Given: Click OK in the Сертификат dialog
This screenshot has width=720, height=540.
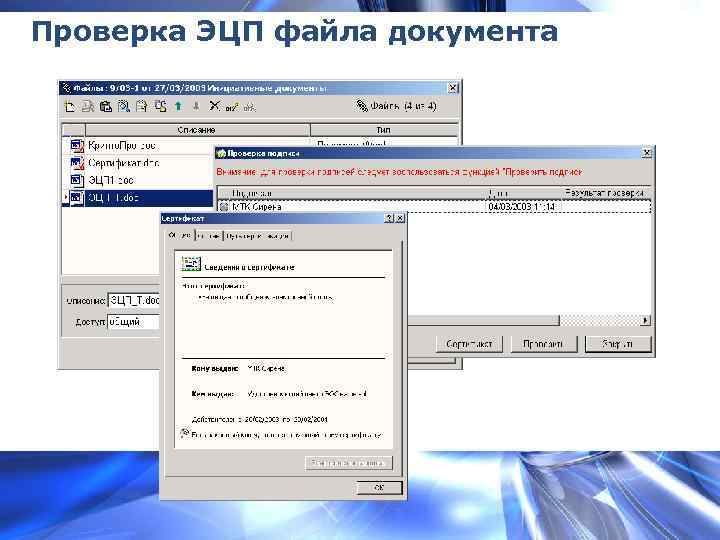Looking at the screenshot, I should (379, 488).
